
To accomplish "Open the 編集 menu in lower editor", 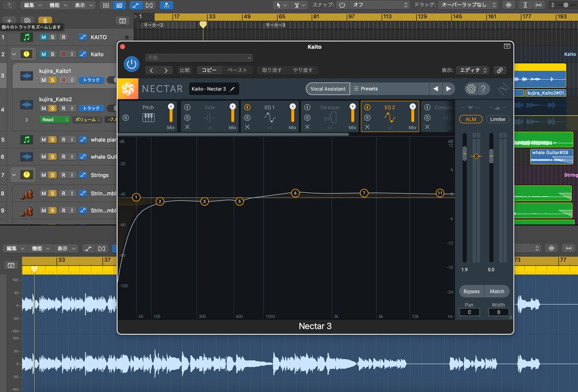I will pos(15,249).
